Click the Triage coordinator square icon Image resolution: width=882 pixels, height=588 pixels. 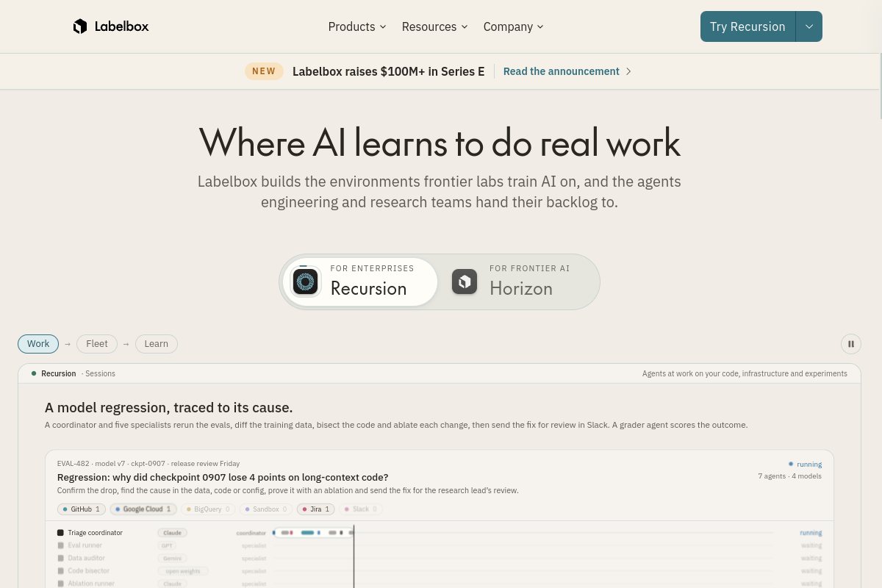pyautogui.click(x=60, y=533)
